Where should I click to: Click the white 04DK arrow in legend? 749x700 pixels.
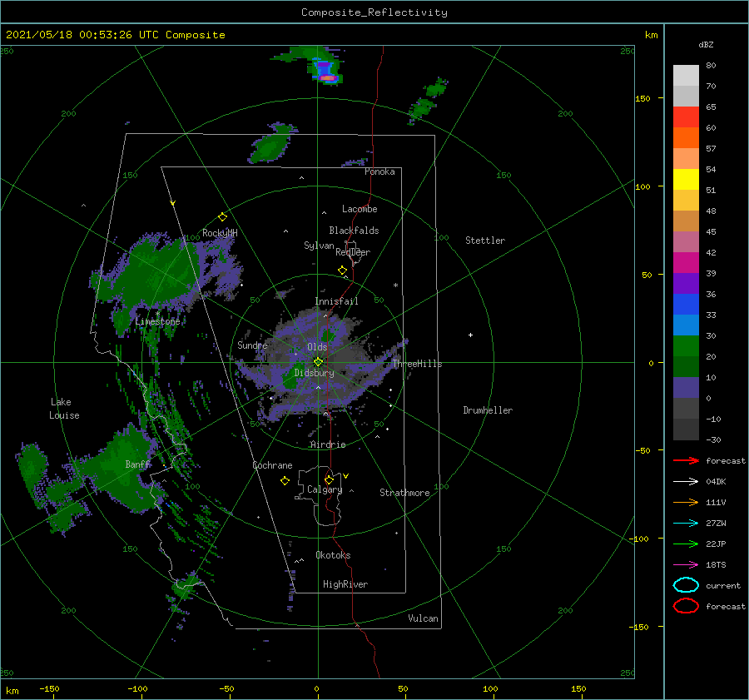point(686,481)
